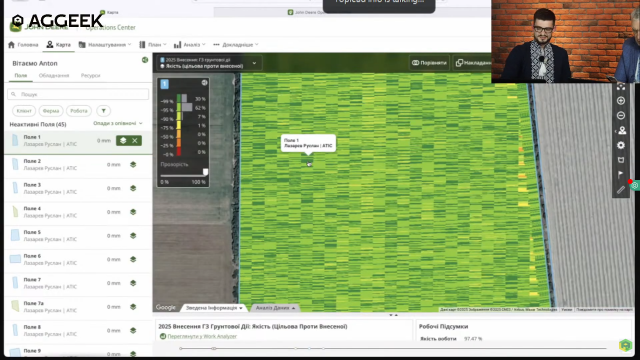Open map settings gear icon
Image resolution: width=640 pixels, height=360 pixels.
tap(621, 145)
